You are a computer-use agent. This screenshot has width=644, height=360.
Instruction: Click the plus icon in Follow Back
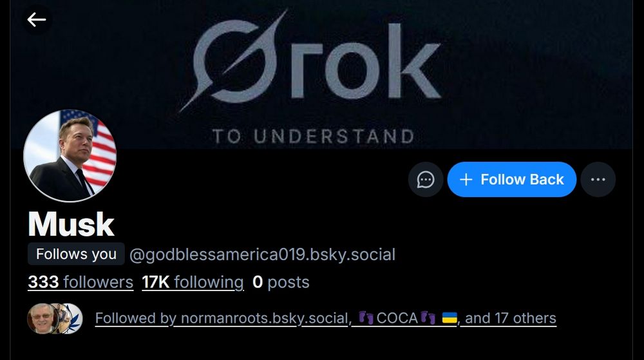point(466,180)
